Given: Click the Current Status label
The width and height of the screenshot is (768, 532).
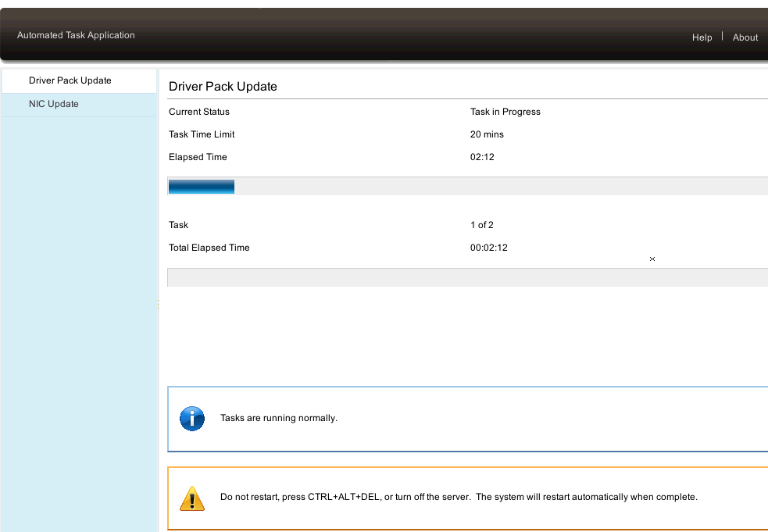Looking at the screenshot, I should (x=199, y=112).
